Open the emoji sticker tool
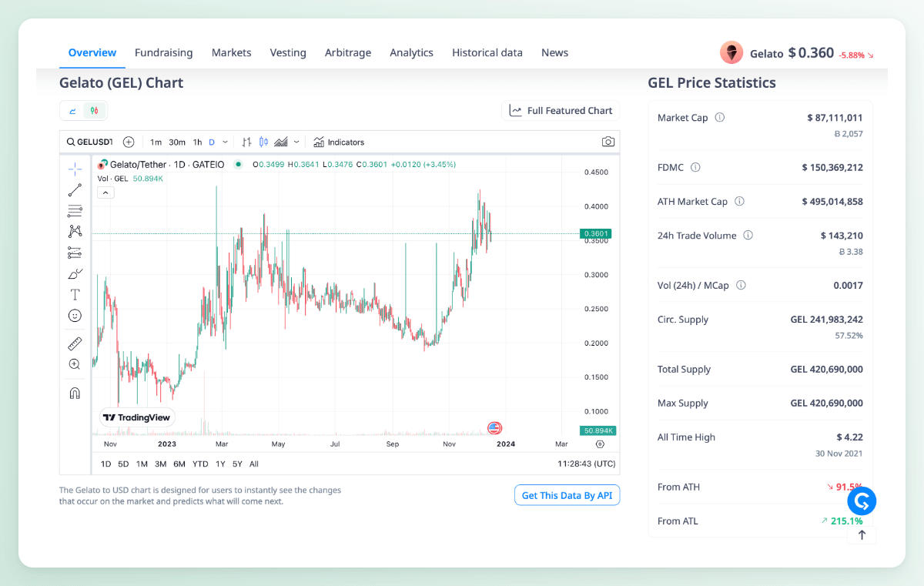Image resolution: width=924 pixels, height=586 pixels. tap(75, 316)
